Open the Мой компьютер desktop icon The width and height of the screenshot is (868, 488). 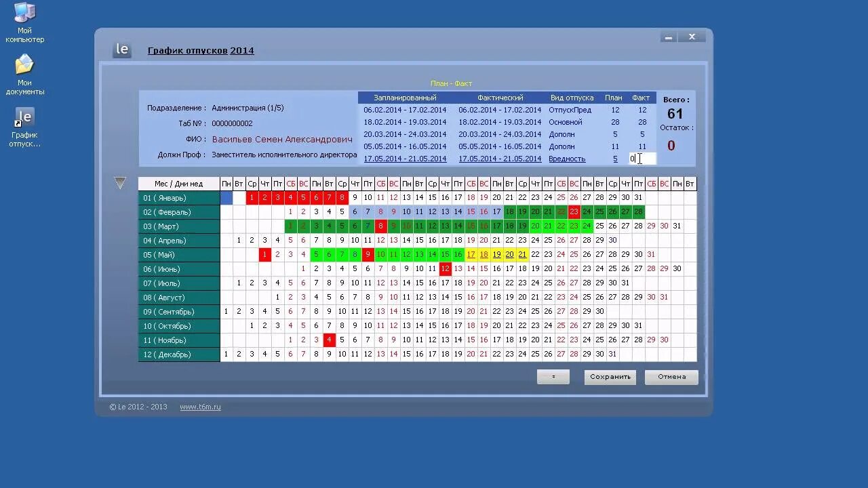click(24, 22)
